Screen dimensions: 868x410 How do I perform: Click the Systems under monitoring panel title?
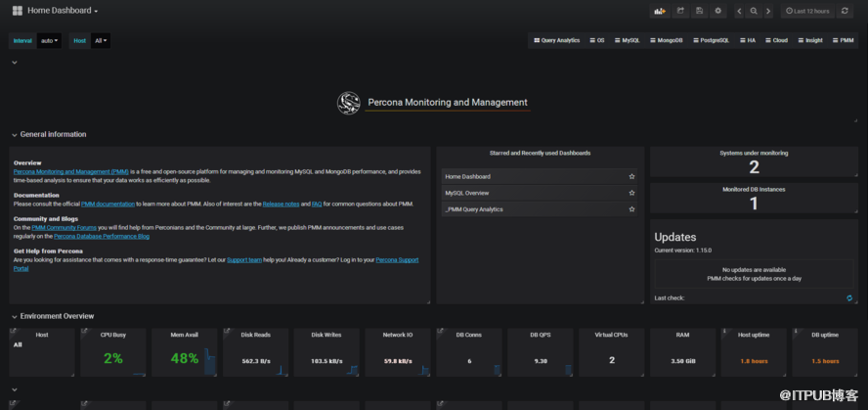pyautogui.click(x=754, y=153)
